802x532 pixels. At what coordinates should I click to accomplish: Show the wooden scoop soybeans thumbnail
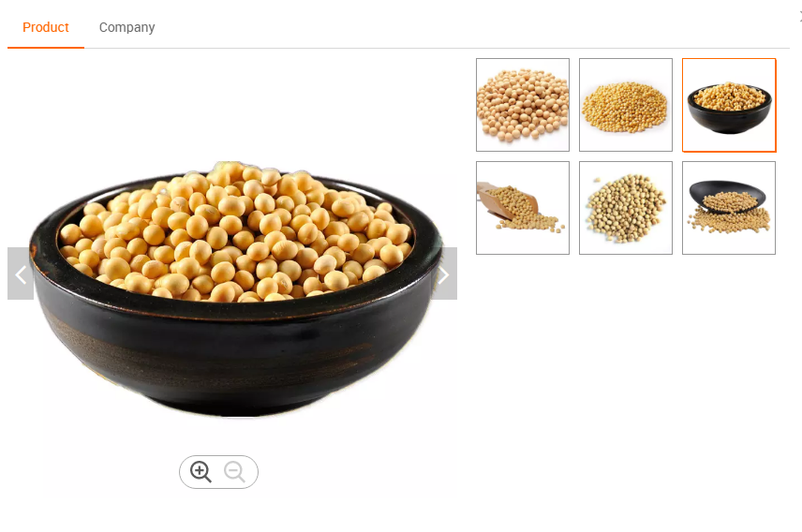point(523,208)
